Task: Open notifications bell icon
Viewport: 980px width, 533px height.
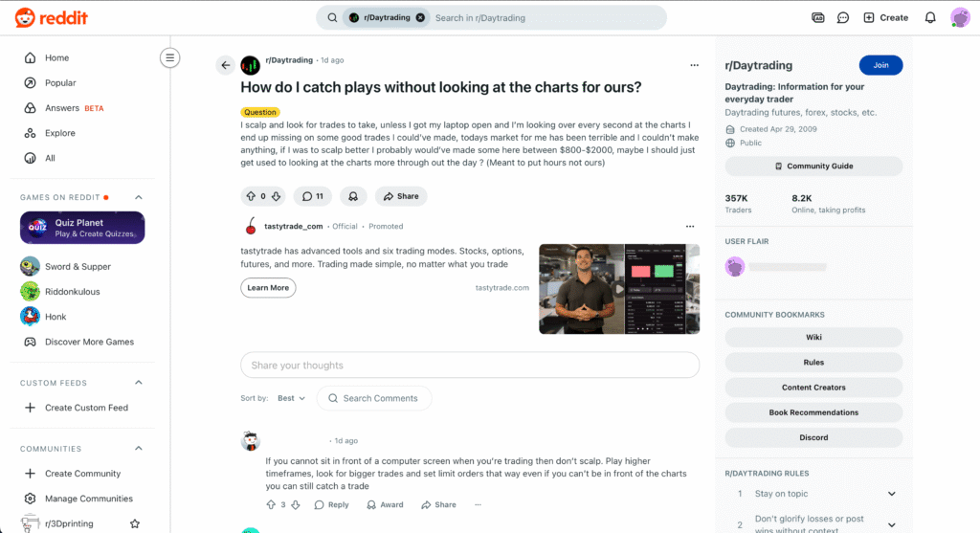Action: click(930, 17)
